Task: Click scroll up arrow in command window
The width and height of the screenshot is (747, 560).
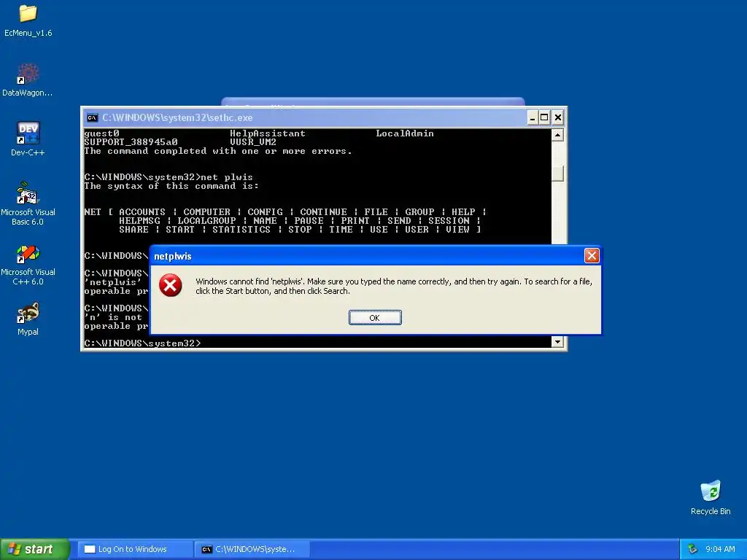Action: tap(557, 135)
